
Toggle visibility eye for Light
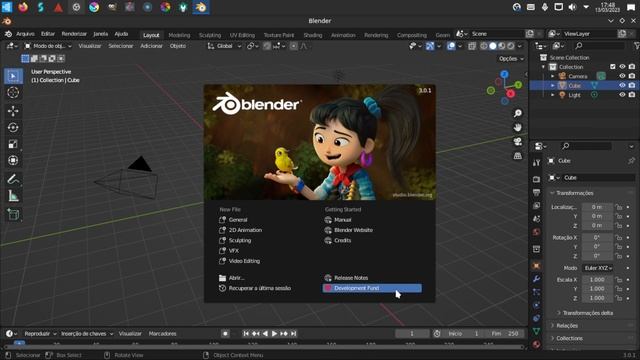622,95
